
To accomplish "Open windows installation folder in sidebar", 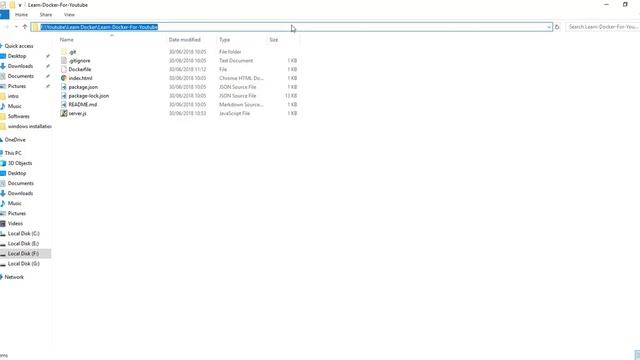I will click(29, 127).
